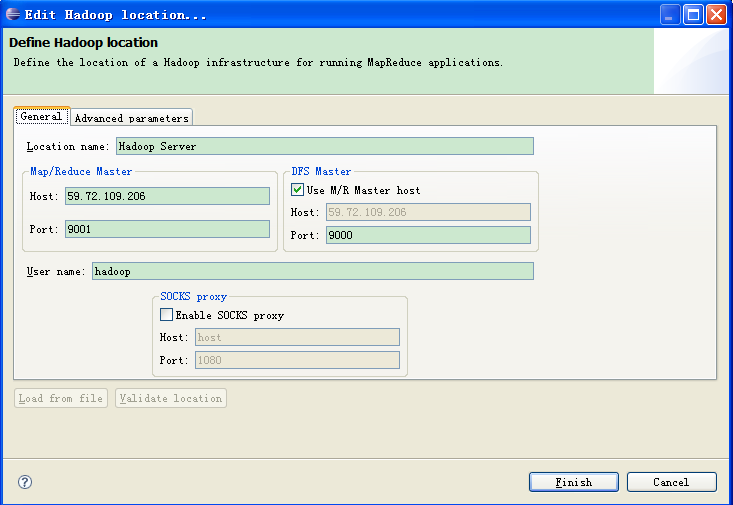Click Map/Reduce Master Host field
Screen dimensions: 733x505
167,196
